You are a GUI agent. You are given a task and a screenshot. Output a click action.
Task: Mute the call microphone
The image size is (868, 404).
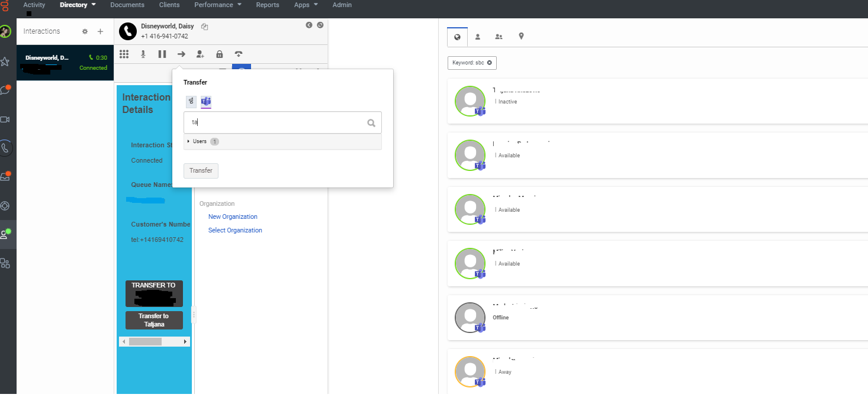(x=143, y=54)
